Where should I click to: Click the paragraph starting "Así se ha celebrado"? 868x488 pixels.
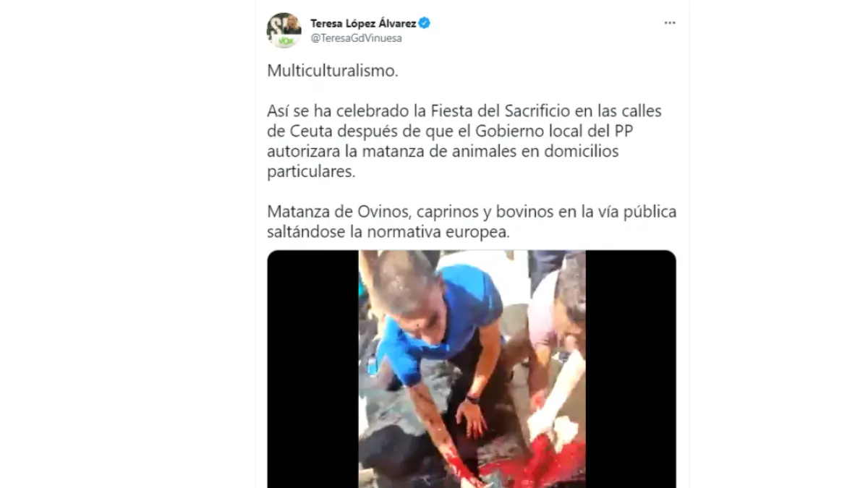(464, 142)
